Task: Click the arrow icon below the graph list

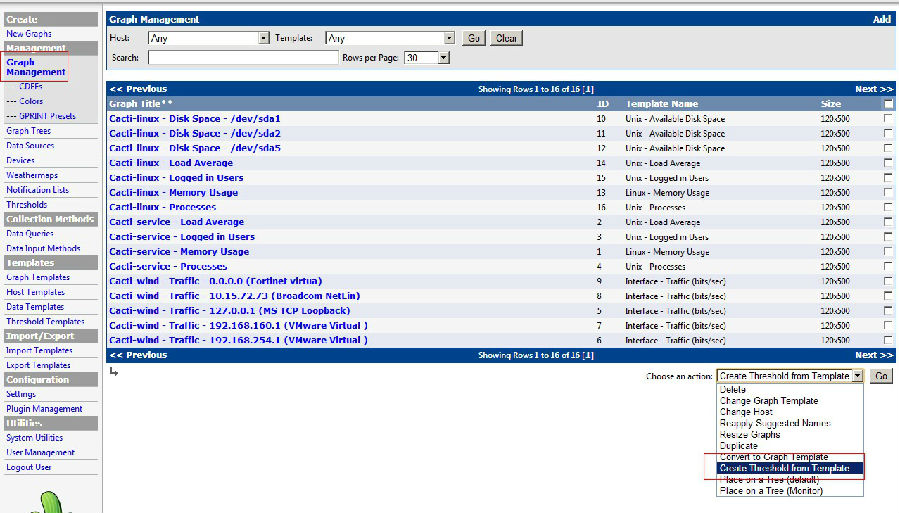Action: point(114,372)
